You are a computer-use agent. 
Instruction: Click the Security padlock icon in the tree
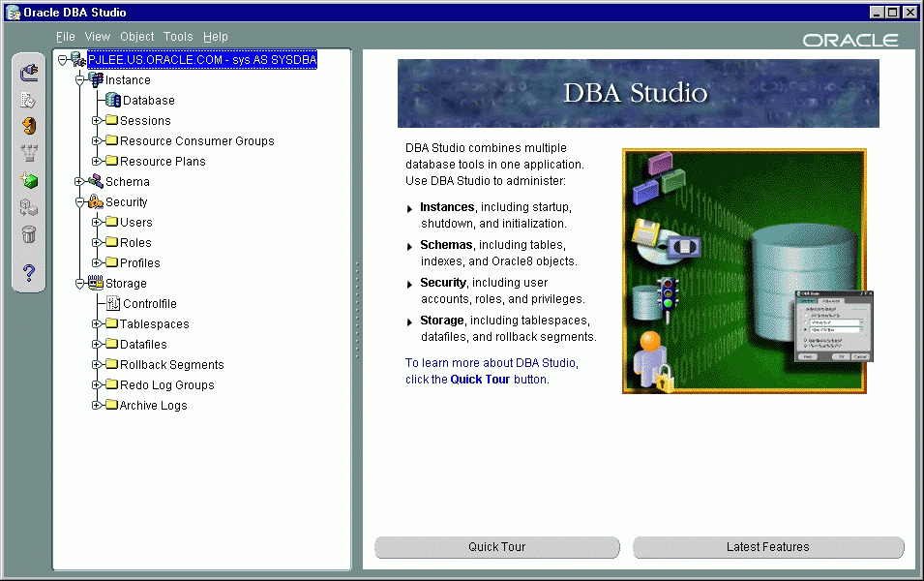coord(95,202)
